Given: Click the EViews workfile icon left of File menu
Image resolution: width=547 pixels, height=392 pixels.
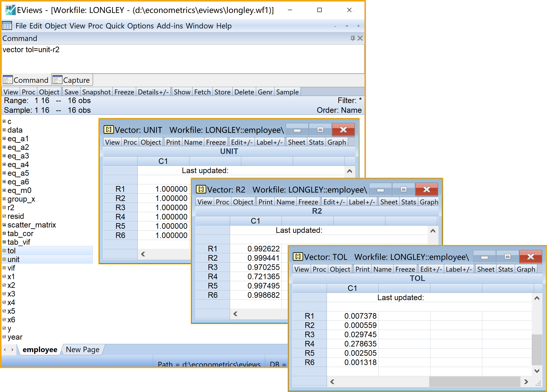Looking at the screenshot, I should pos(7,25).
